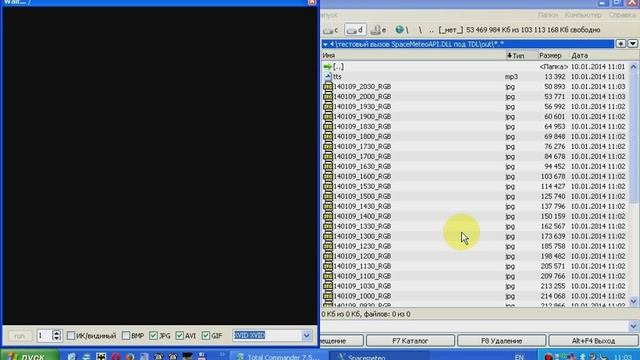Switch to Total Commander taskbar button
640x360 pixels.
pyautogui.click(x=278, y=356)
